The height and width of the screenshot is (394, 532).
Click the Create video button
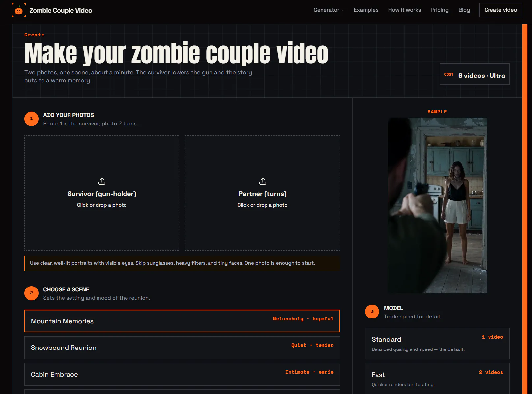click(501, 10)
